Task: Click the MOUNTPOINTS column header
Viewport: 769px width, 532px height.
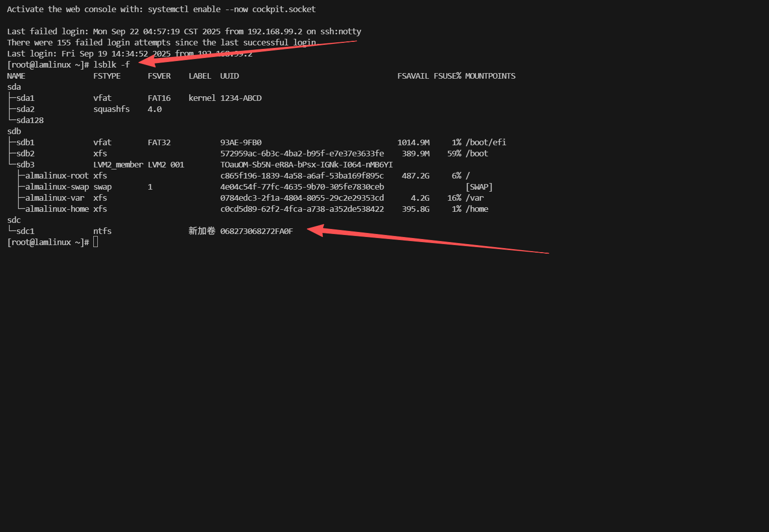Action: pyautogui.click(x=490, y=76)
